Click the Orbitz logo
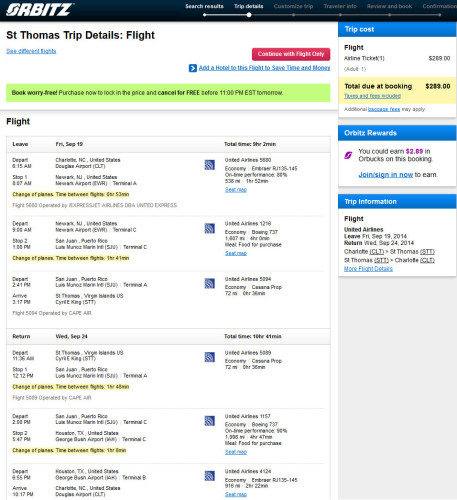Viewport: 457px width, 500px height. (x=39, y=9)
